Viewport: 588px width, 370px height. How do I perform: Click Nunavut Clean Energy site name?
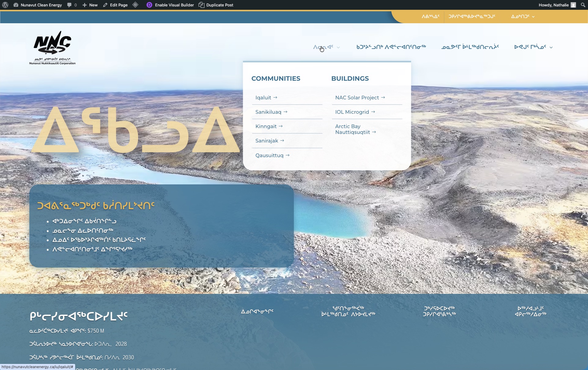[41, 5]
